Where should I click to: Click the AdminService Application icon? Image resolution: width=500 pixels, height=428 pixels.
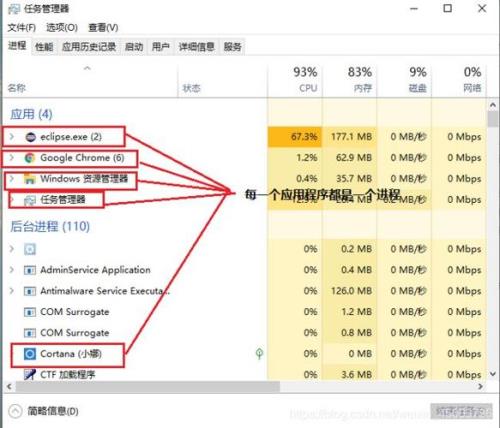point(30,270)
